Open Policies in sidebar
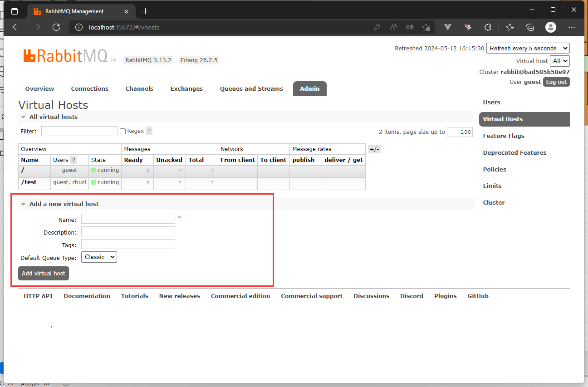The width and height of the screenshot is (588, 387). [x=495, y=169]
